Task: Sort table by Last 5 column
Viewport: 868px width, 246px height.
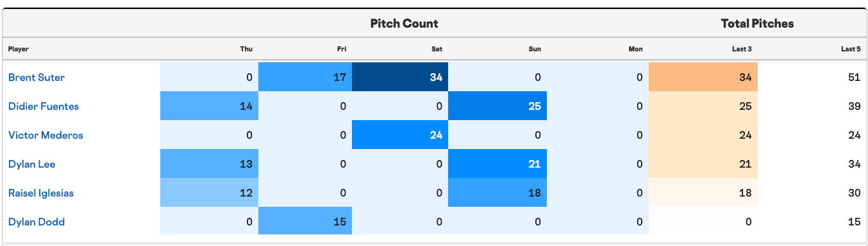Action: pos(851,49)
